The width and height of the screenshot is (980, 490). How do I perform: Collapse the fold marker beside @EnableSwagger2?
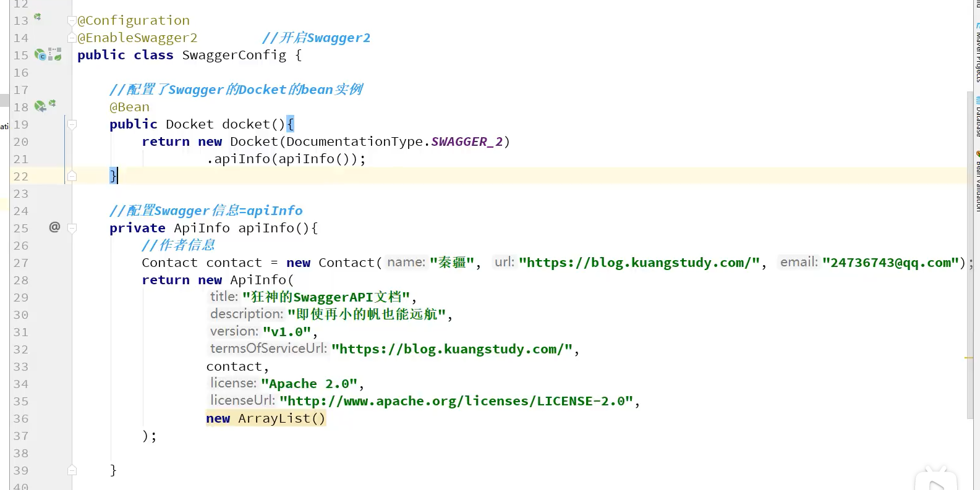72,38
